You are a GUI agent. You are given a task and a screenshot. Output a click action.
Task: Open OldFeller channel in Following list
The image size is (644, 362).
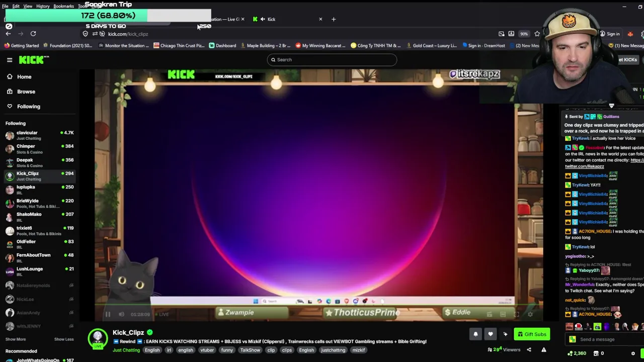(x=39, y=244)
